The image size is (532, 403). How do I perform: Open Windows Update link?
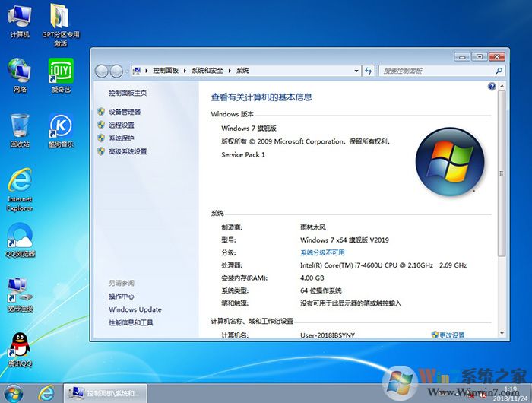tap(135, 309)
